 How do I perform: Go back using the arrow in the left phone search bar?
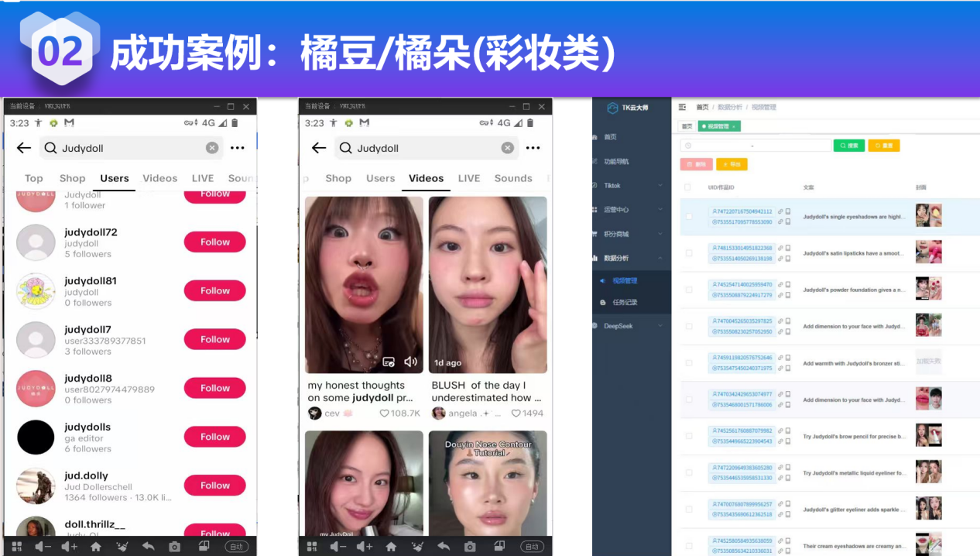24,148
